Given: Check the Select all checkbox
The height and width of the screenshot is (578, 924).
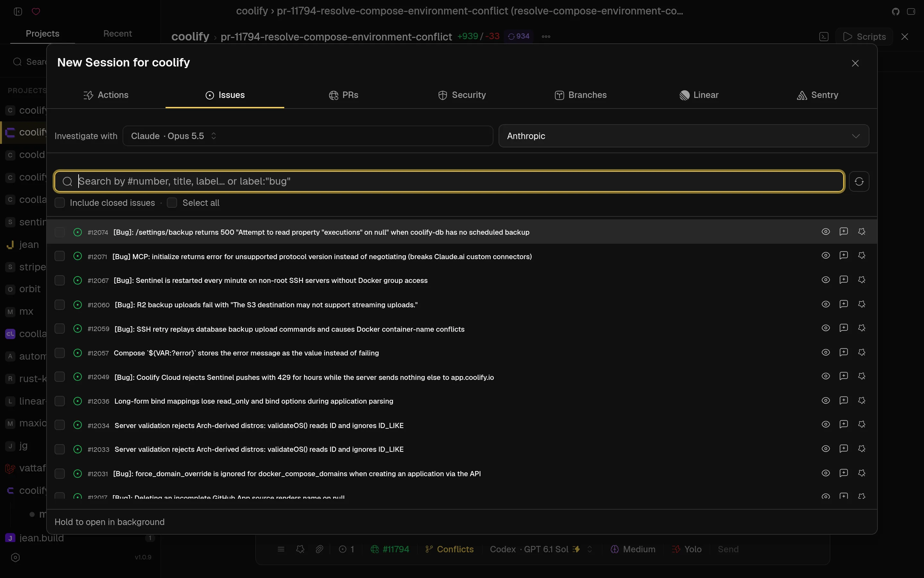Looking at the screenshot, I should click(x=172, y=203).
